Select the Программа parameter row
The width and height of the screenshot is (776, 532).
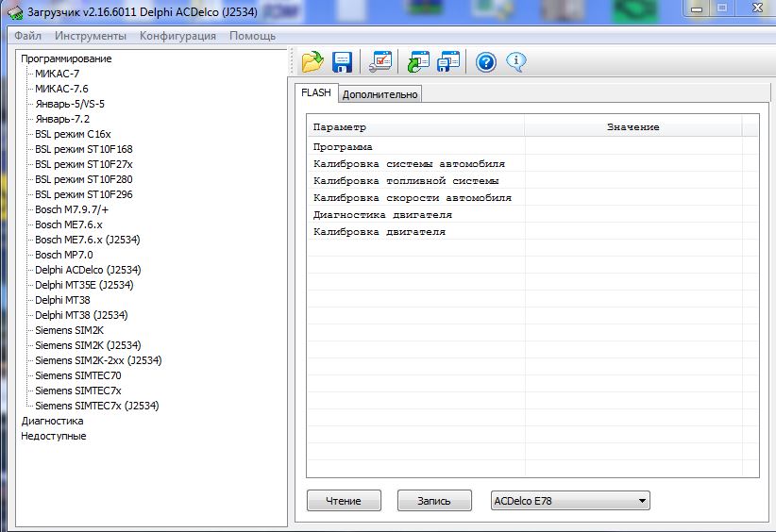click(532, 147)
